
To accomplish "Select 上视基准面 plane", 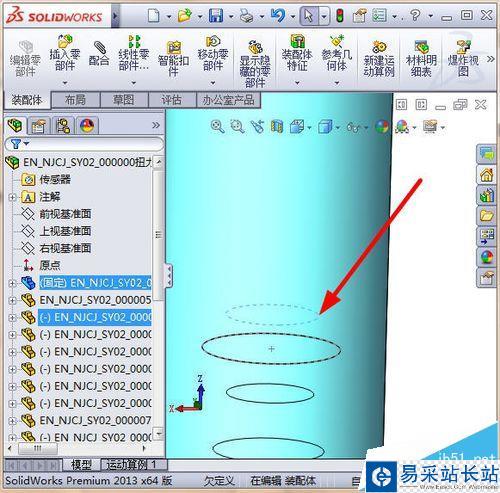I will [65, 231].
